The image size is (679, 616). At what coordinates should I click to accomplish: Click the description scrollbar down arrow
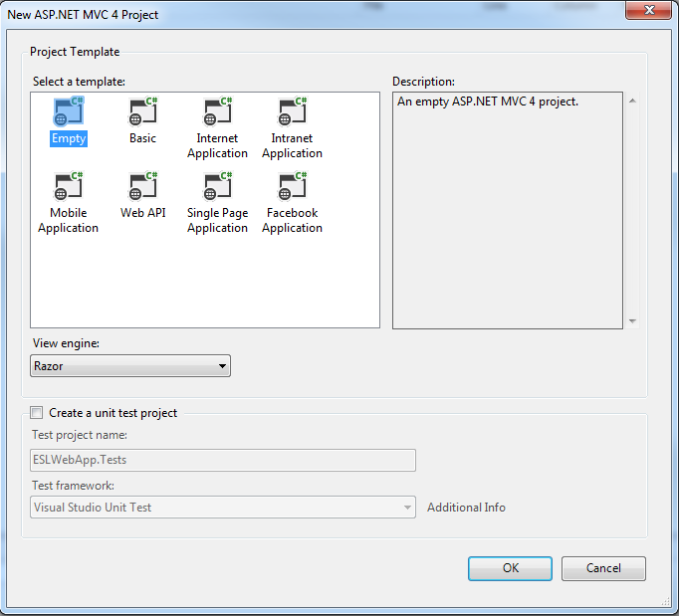(x=632, y=321)
